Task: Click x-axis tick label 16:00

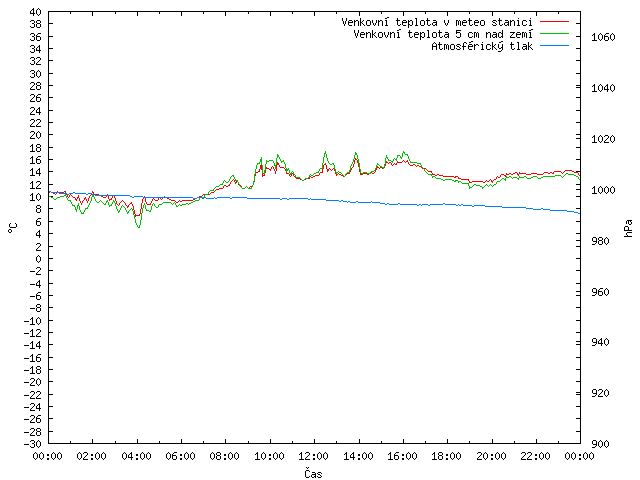Action: 402,456
